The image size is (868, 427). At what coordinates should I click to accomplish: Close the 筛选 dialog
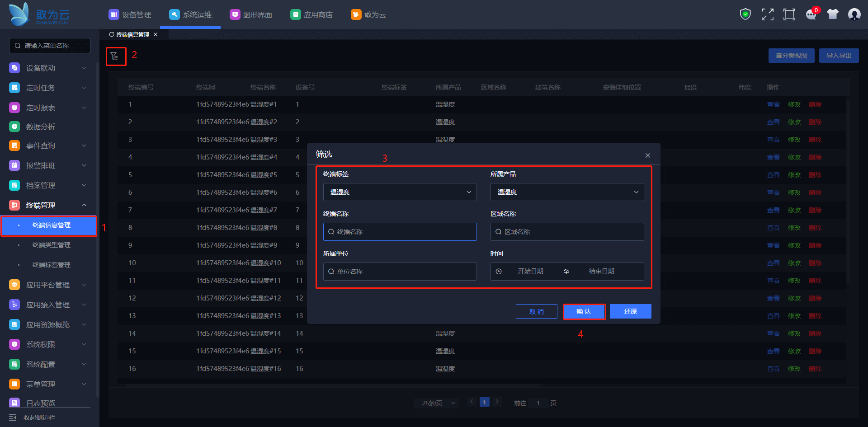click(x=647, y=155)
